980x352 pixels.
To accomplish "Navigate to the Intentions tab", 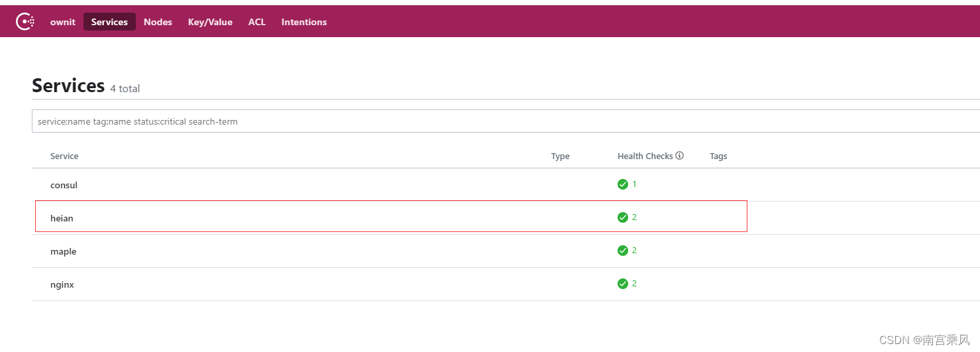I will pyautogui.click(x=303, y=22).
